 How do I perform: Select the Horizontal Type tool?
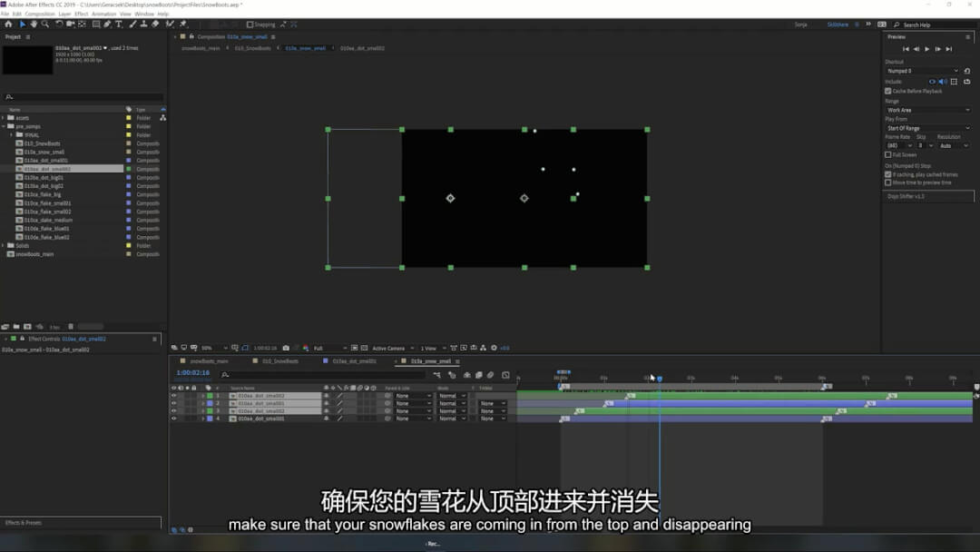(x=119, y=25)
